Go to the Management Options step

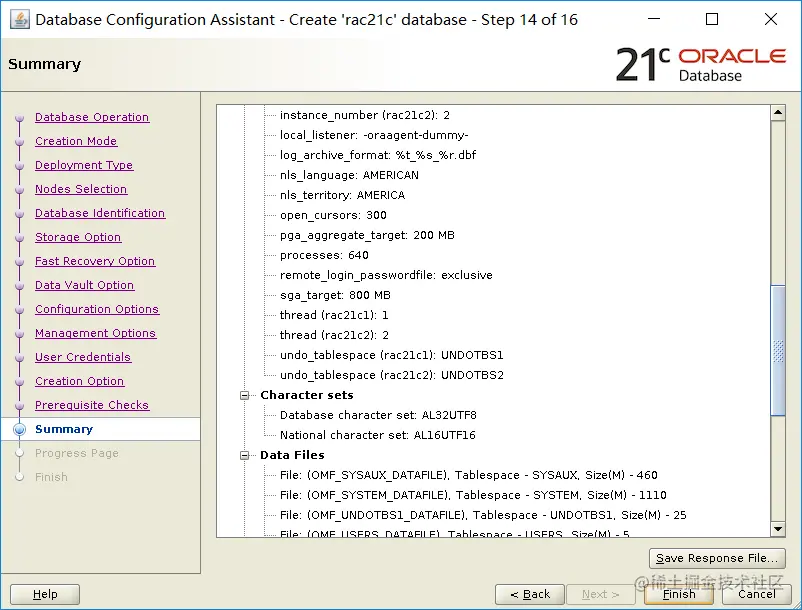[x=95, y=333]
